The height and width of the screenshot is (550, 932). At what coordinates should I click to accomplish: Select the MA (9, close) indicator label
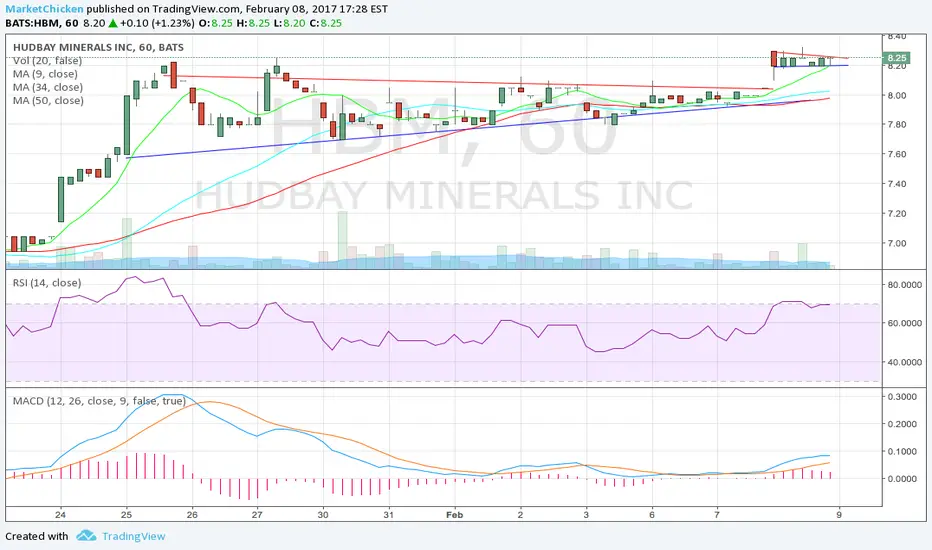pos(45,74)
